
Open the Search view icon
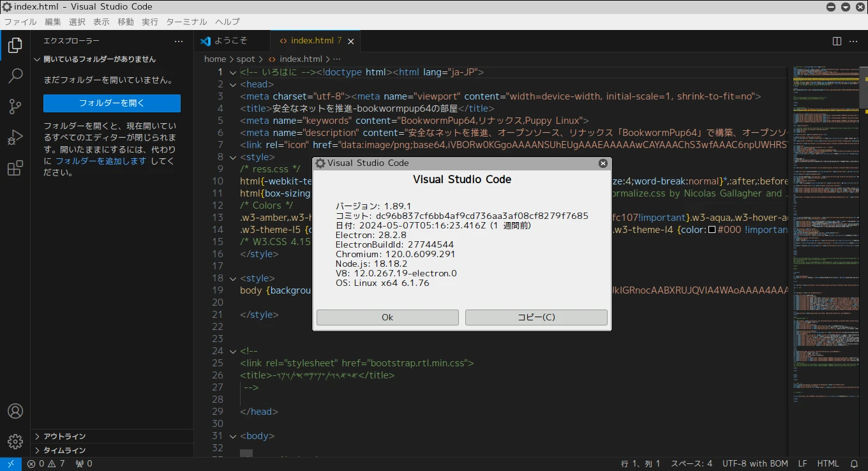pyautogui.click(x=15, y=76)
